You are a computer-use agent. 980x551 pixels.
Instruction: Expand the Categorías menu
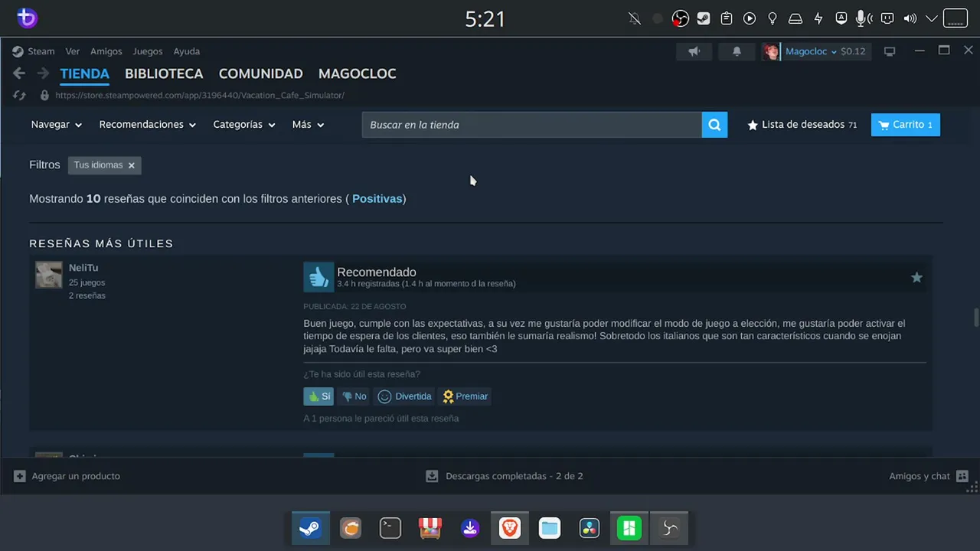[244, 125]
